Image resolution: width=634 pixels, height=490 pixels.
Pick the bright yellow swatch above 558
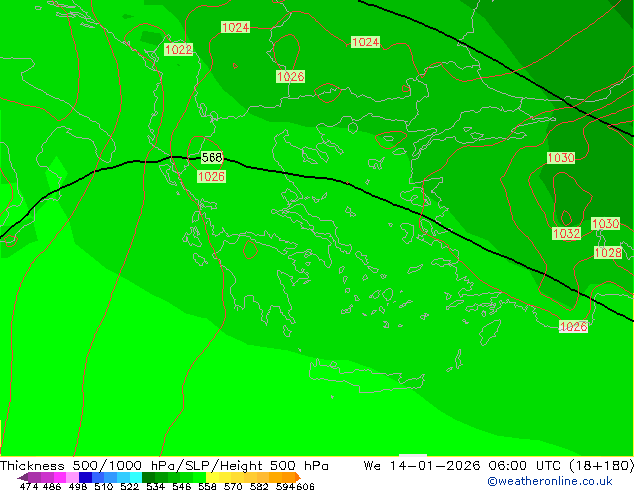click(x=212, y=477)
